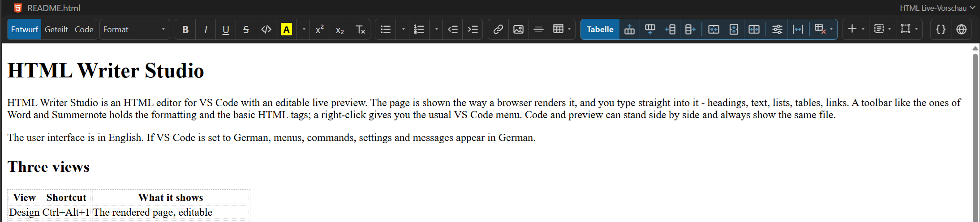The width and height of the screenshot is (980, 222).
Task: Insert a table row below
Action: 650,30
